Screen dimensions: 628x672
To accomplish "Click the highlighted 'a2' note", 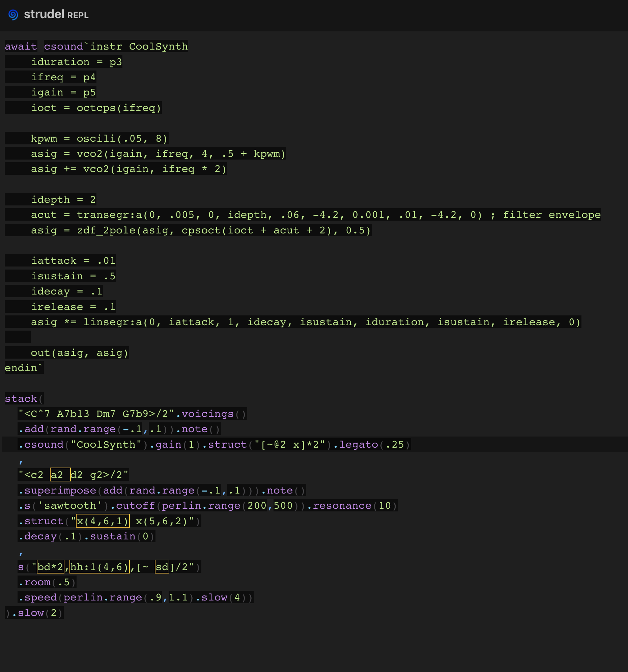I will (60, 475).
